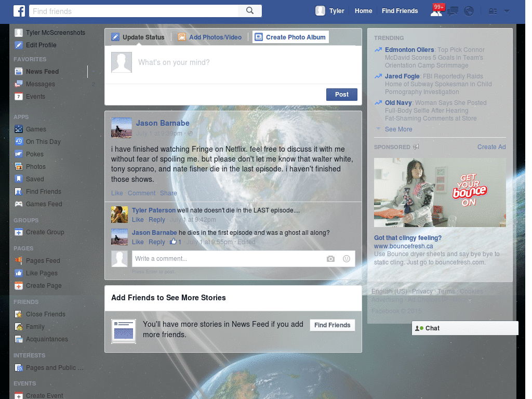This screenshot has height=399, width=532.
Task: Click the Edit Profile pencil icon
Action: [19, 45]
